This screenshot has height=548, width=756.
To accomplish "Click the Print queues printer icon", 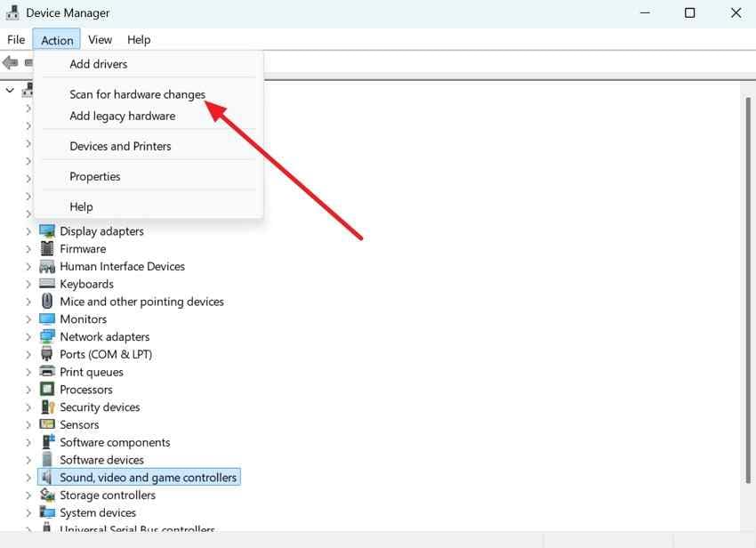I will click(x=47, y=372).
